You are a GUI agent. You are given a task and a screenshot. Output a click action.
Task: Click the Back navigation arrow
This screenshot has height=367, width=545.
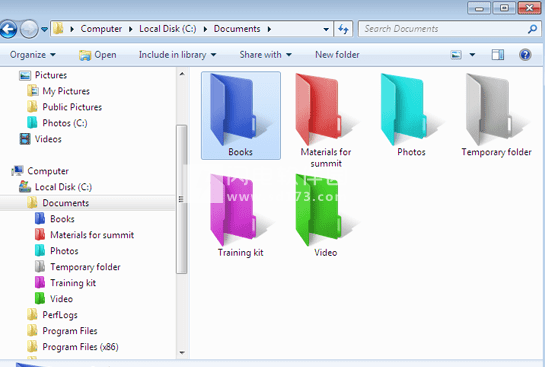8,29
